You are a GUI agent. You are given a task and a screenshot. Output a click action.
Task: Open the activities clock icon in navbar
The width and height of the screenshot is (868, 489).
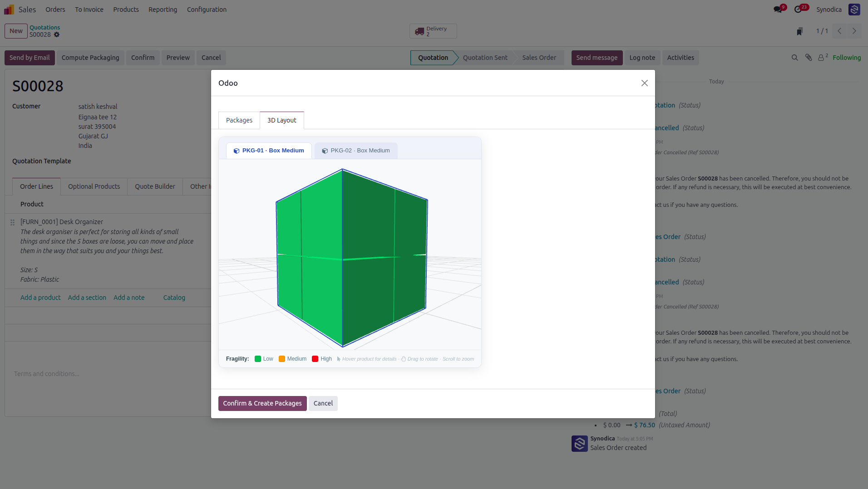pyautogui.click(x=798, y=10)
